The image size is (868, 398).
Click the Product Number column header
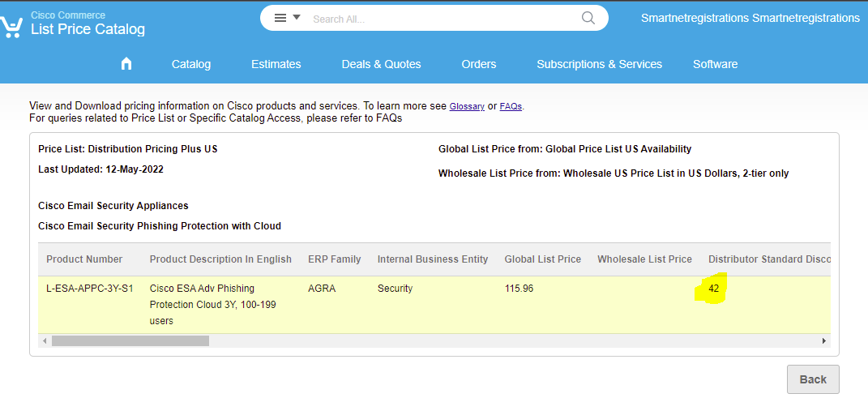tap(85, 259)
